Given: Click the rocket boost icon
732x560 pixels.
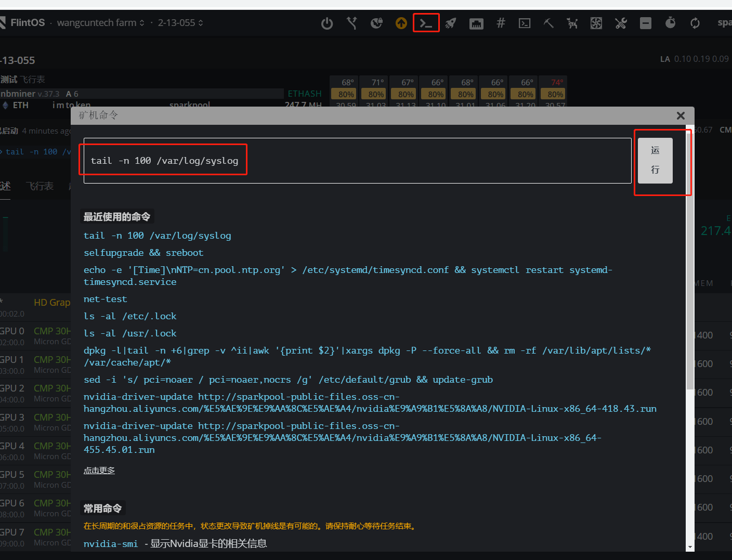Looking at the screenshot, I should coord(451,23).
